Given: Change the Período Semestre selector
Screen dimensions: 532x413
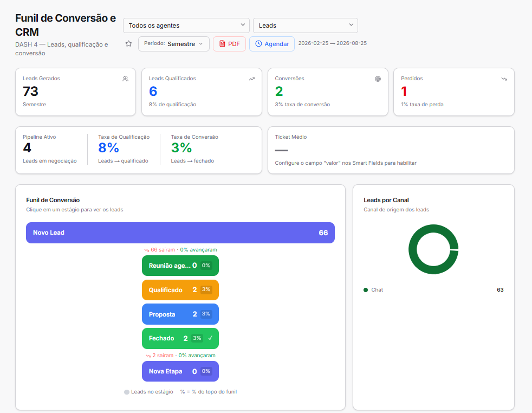Looking at the screenshot, I should [x=174, y=44].
